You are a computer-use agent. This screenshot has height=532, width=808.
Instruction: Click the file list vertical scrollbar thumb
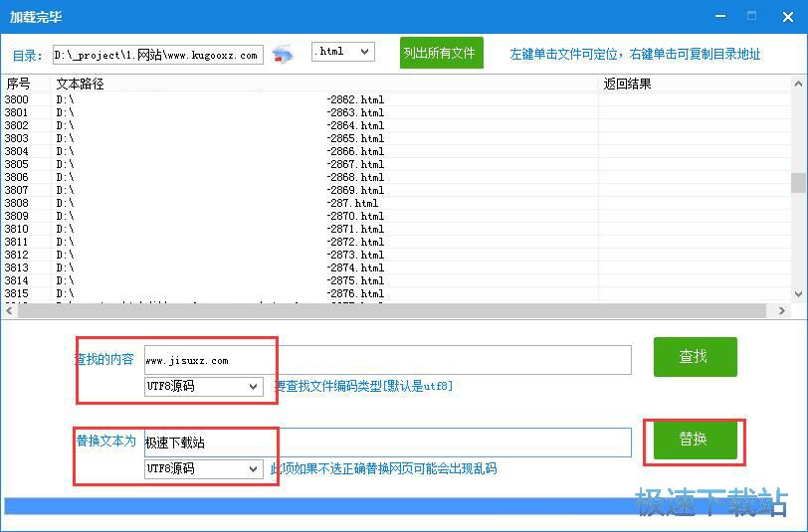(x=798, y=183)
